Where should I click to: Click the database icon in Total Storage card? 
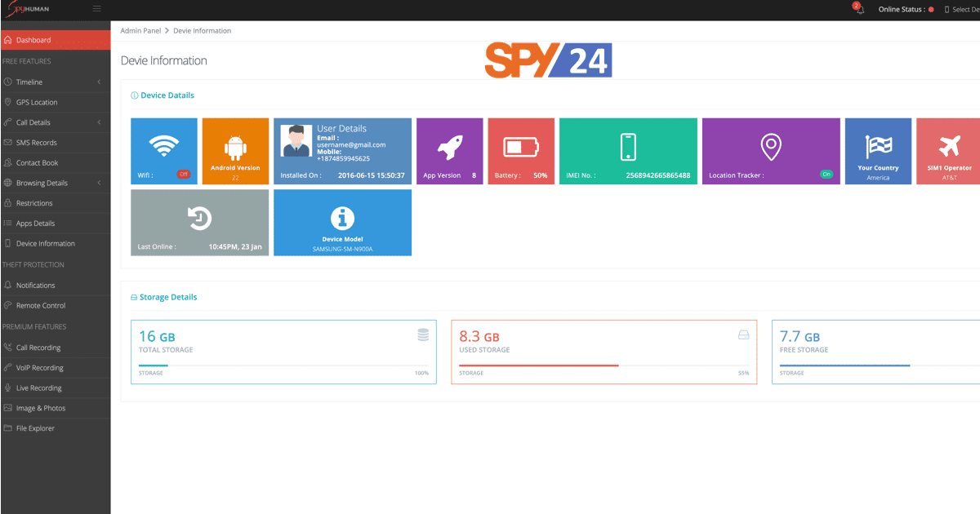coord(422,335)
